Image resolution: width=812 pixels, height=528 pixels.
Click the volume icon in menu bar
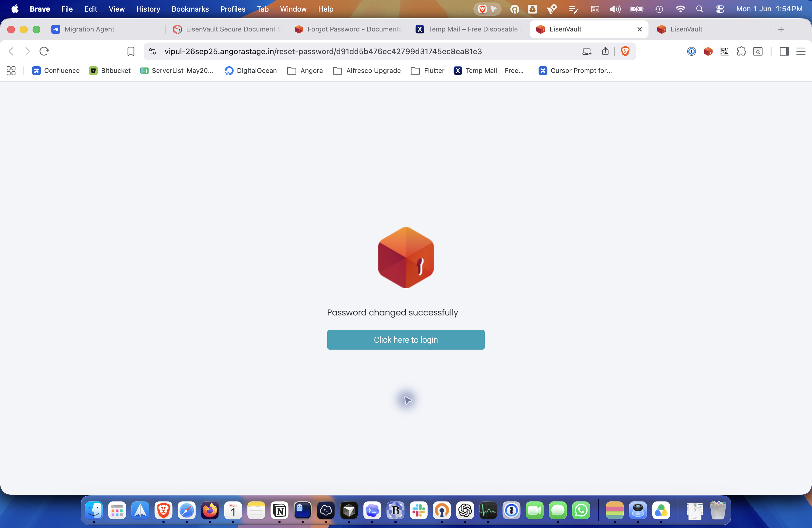tap(615, 9)
